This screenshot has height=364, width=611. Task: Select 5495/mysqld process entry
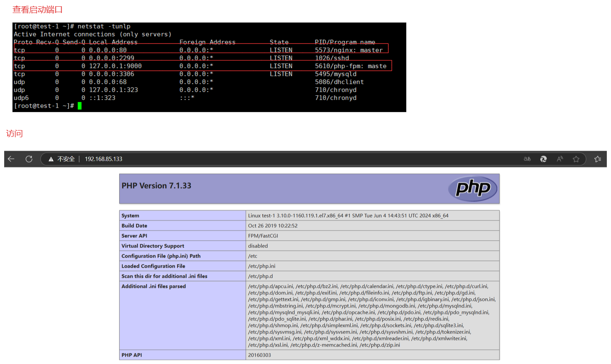(336, 74)
